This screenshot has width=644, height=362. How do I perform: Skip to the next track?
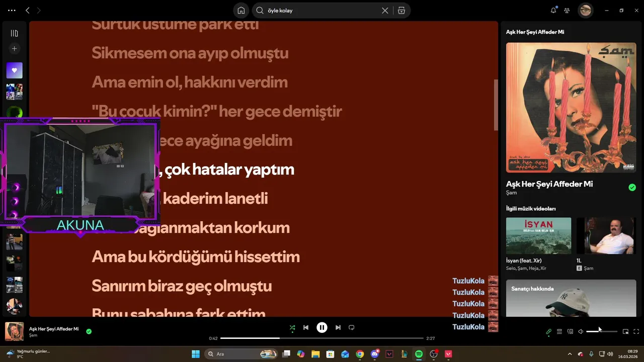coord(338,327)
